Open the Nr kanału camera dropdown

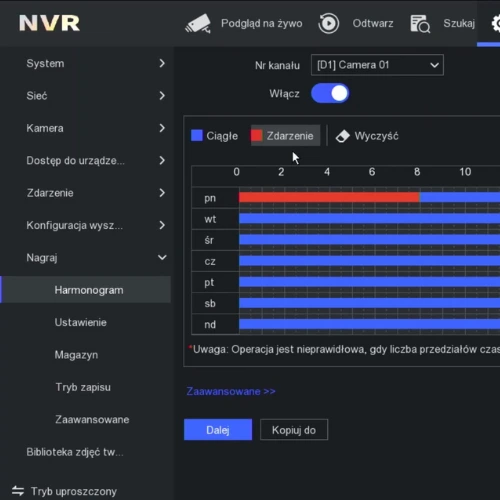[377, 65]
